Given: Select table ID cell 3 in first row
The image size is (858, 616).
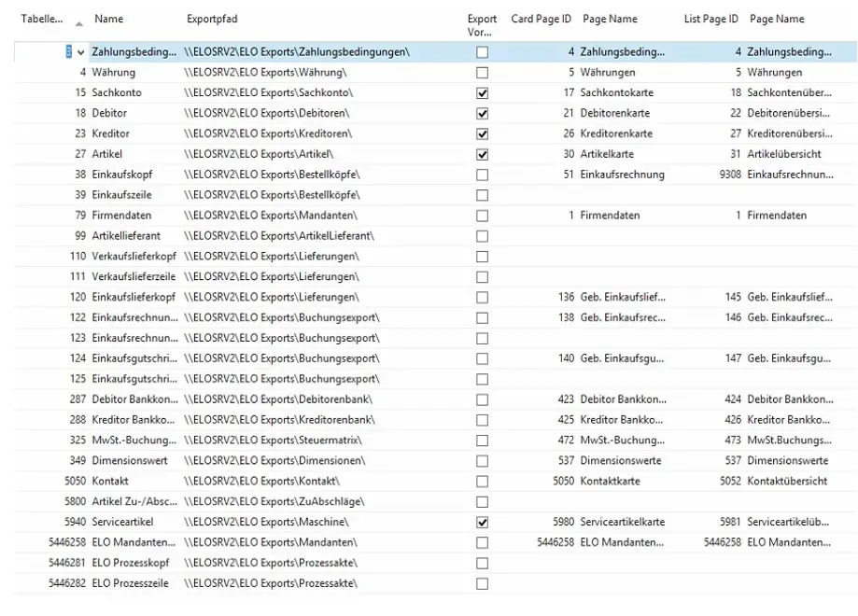Looking at the screenshot, I should click(x=68, y=52).
